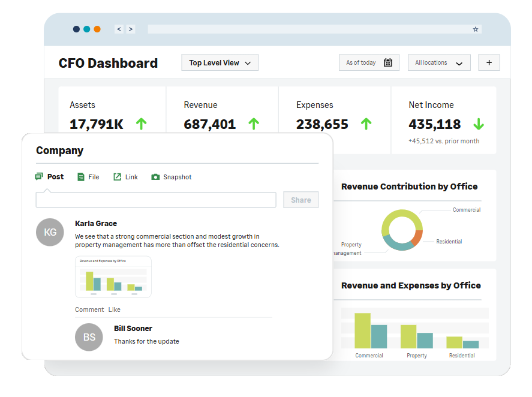Open the Top Level View dropdown

point(220,62)
